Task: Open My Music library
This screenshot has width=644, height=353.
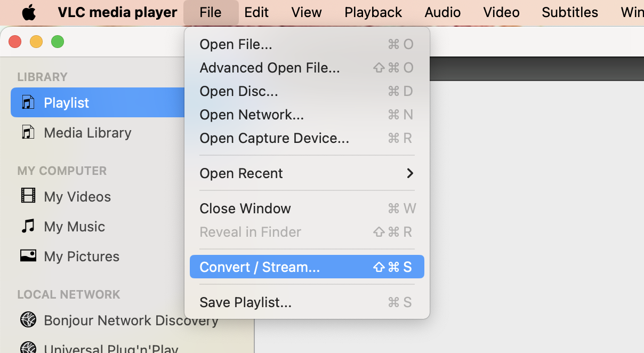Action: (74, 226)
